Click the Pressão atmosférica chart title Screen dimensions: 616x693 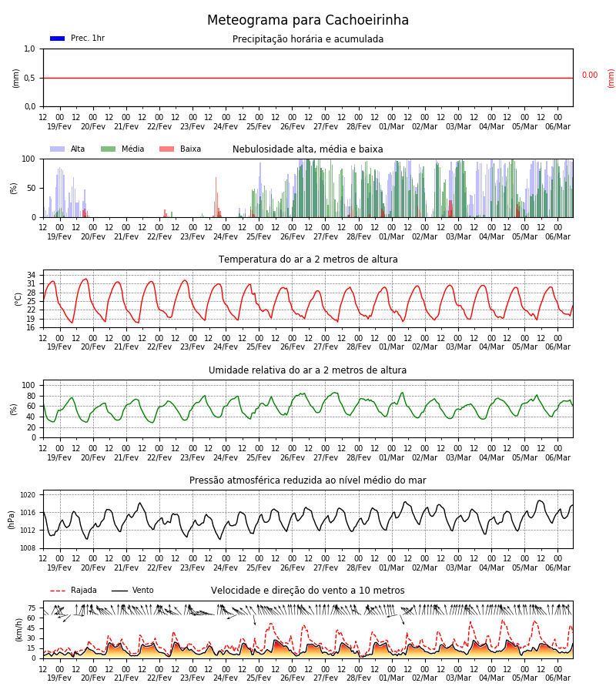point(308,480)
